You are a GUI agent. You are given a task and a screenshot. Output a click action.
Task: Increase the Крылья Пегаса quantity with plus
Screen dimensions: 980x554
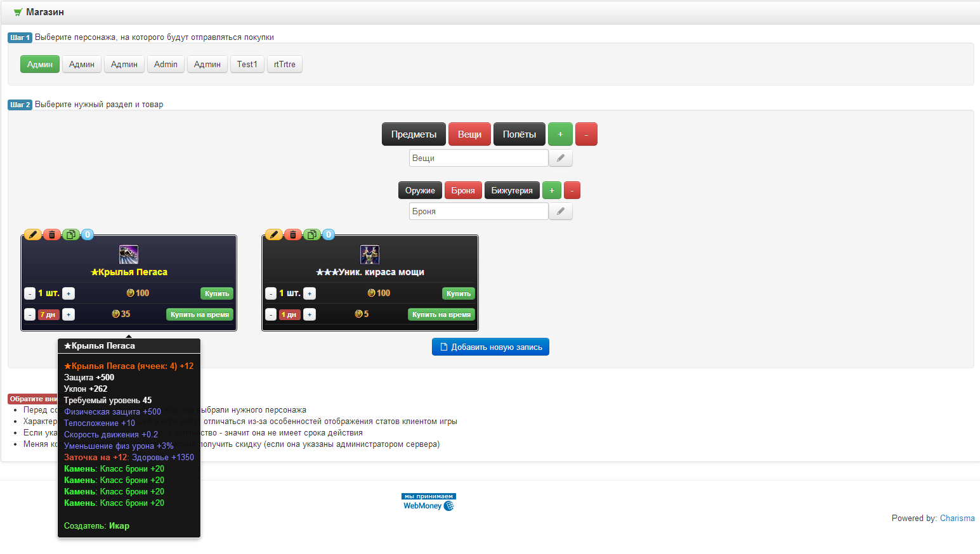point(69,293)
